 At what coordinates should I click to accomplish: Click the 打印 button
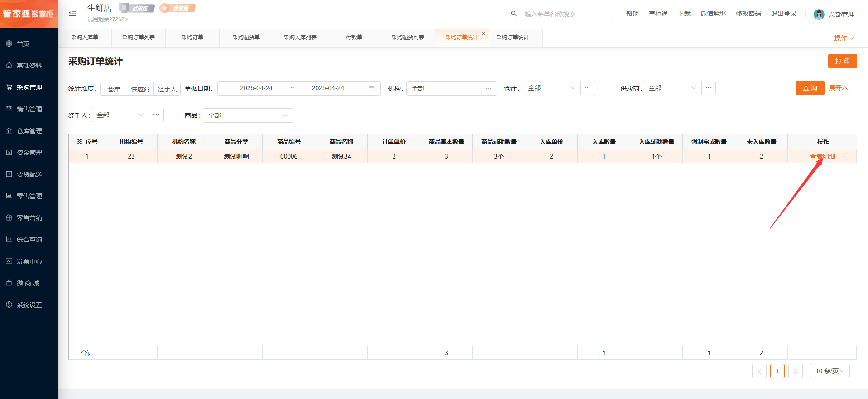click(x=842, y=61)
